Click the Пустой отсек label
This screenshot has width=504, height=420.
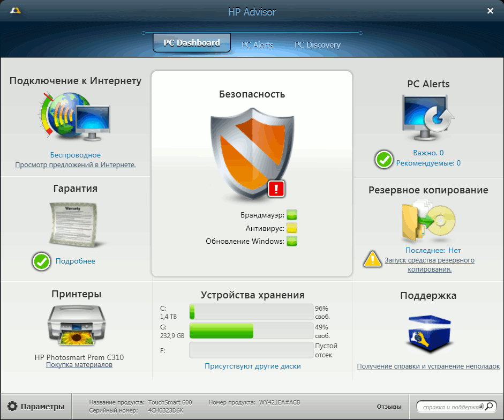point(326,350)
